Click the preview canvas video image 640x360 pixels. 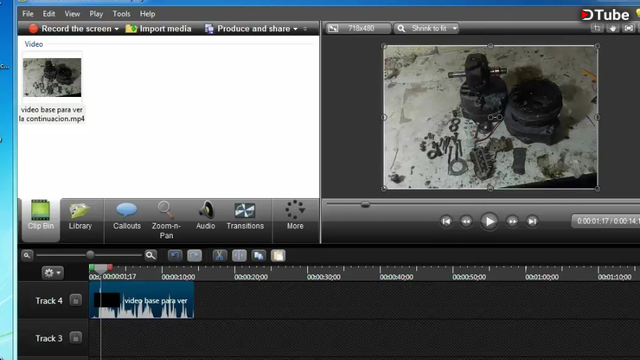[x=491, y=117]
